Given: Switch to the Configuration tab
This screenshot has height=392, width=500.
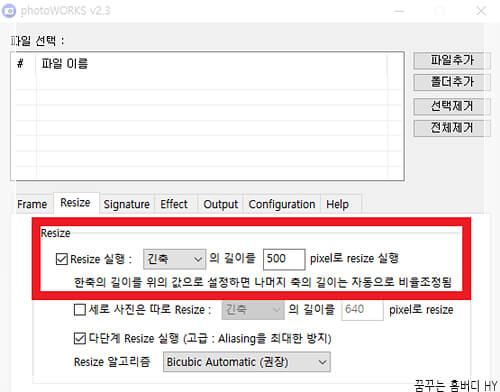Looking at the screenshot, I should pyautogui.click(x=282, y=204).
